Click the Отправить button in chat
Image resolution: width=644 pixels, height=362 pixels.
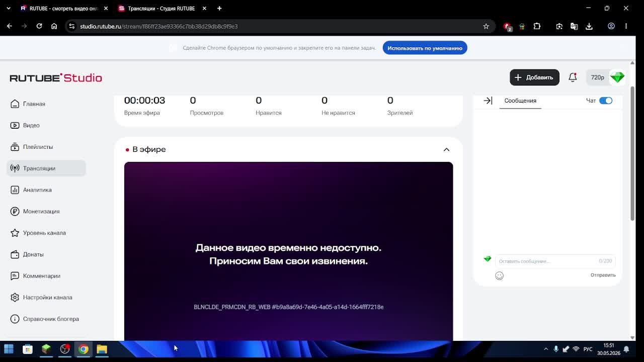click(x=603, y=275)
